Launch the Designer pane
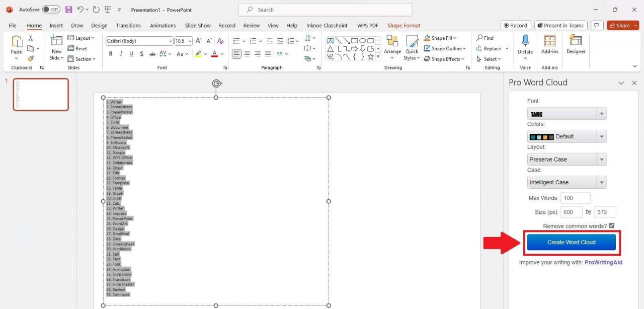Viewport: 644px width, 309px height. pyautogui.click(x=576, y=45)
